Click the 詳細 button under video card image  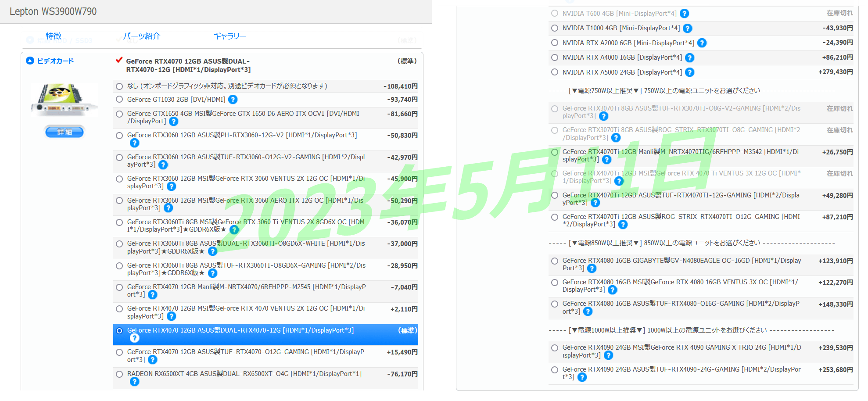pos(65,132)
